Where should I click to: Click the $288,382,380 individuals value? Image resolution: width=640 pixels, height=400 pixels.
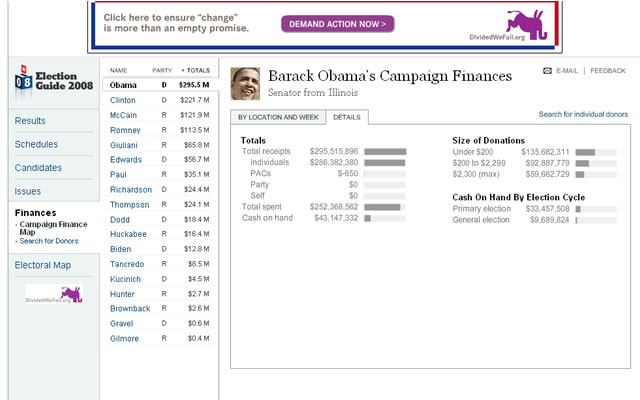334,162
